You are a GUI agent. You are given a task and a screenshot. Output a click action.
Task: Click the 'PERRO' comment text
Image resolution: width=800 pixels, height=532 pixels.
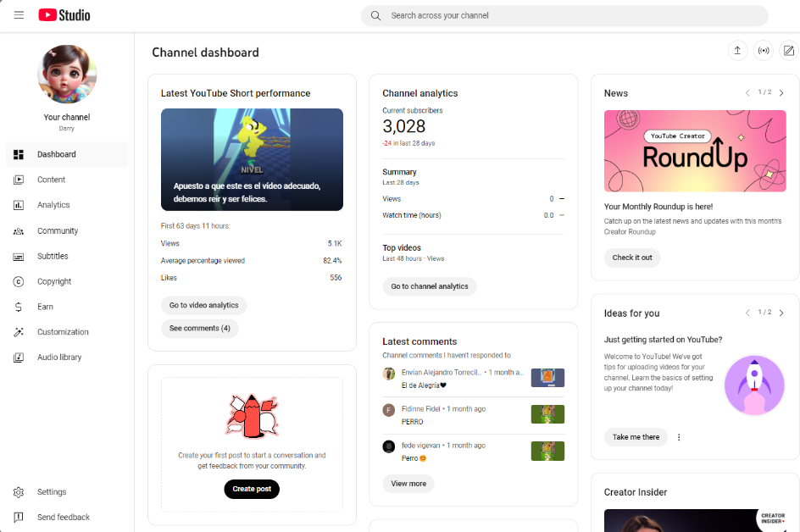[x=412, y=422]
